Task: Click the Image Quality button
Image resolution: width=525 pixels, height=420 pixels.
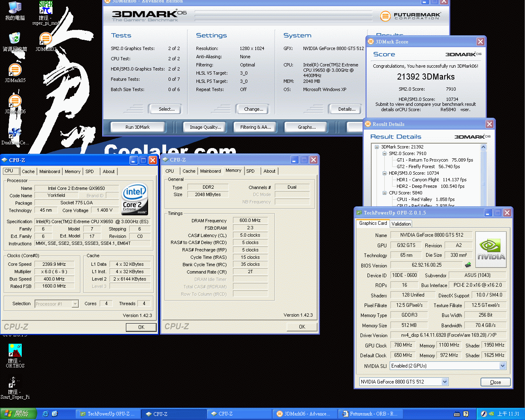Action: click(205, 127)
